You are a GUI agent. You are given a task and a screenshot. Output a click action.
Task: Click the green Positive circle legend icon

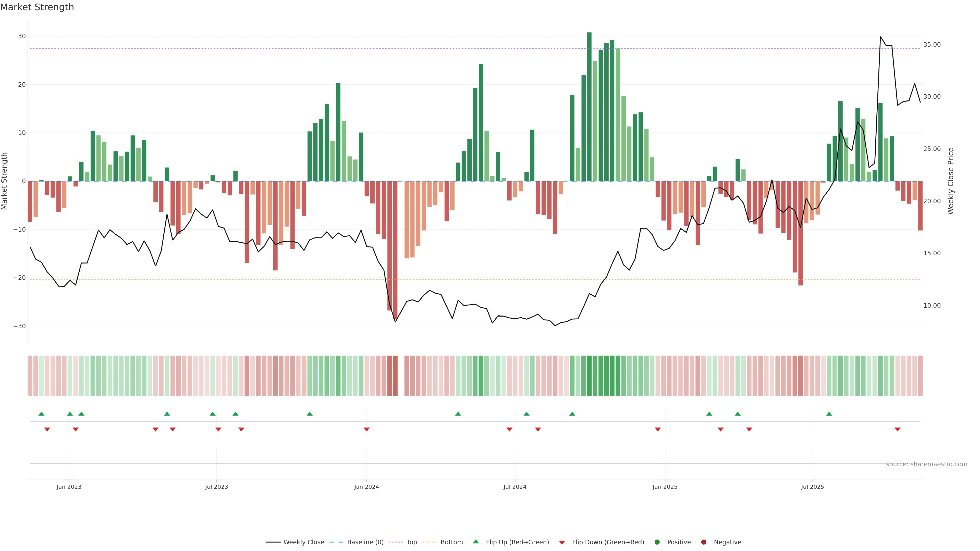pos(657,542)
